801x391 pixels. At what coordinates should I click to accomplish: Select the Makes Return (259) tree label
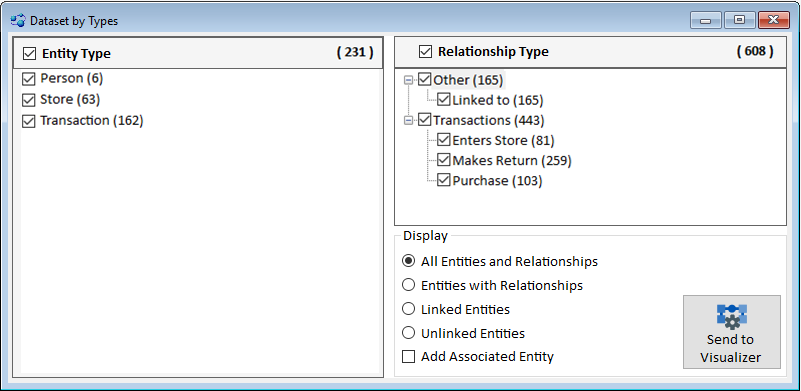click(x=512, y=160)
